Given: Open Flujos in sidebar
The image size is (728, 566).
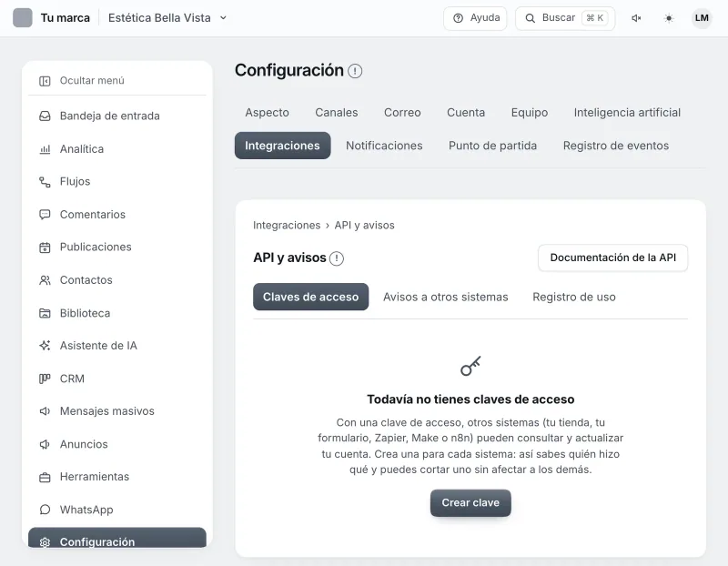Looking at the screenshot, I should click(117, 182).
